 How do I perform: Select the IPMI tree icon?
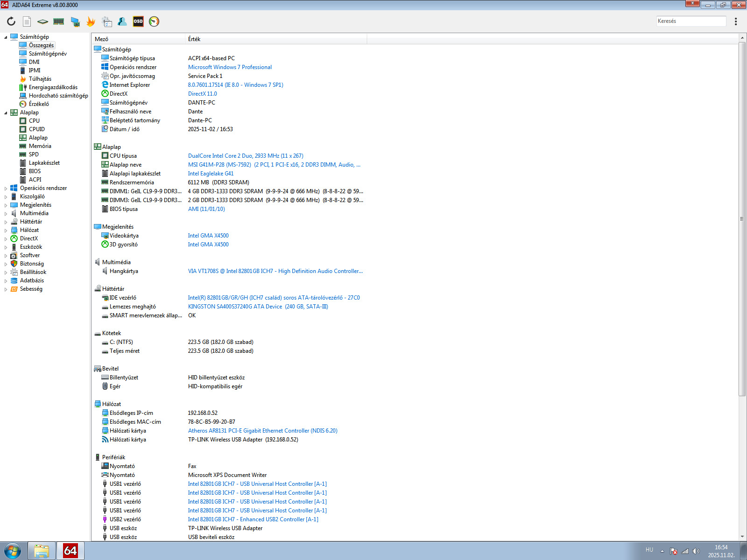[23, 70]
